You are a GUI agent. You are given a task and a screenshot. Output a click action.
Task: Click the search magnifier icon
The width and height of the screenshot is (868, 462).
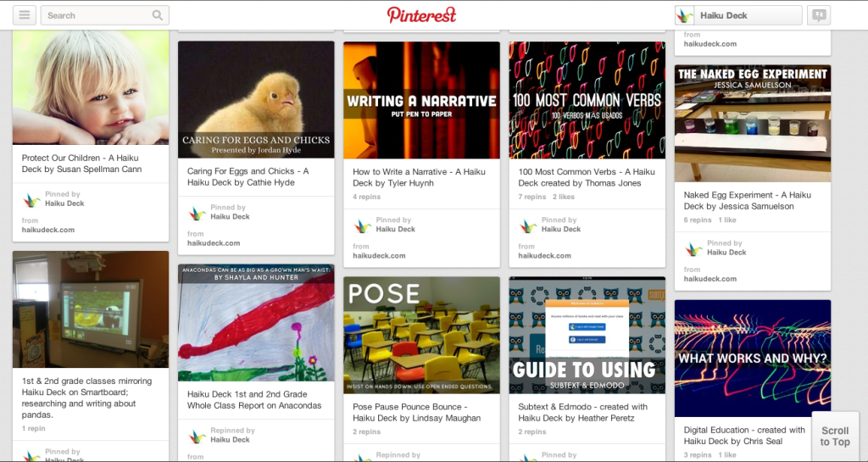click(157, 15)
